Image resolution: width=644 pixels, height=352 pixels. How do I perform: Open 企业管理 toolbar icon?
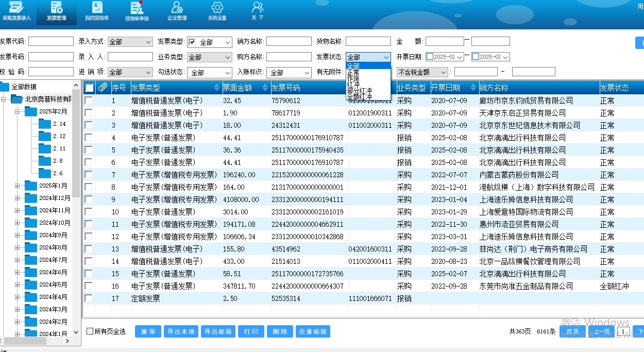point(177,11)
